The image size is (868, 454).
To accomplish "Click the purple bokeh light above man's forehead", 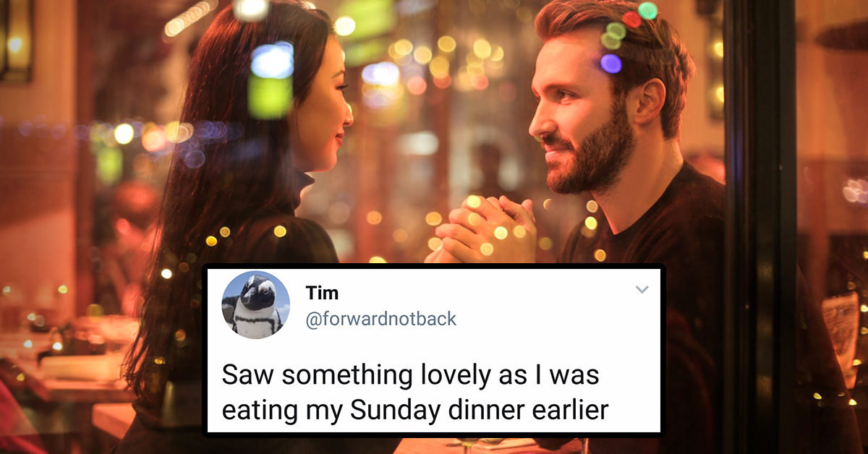I will (611, 64).
